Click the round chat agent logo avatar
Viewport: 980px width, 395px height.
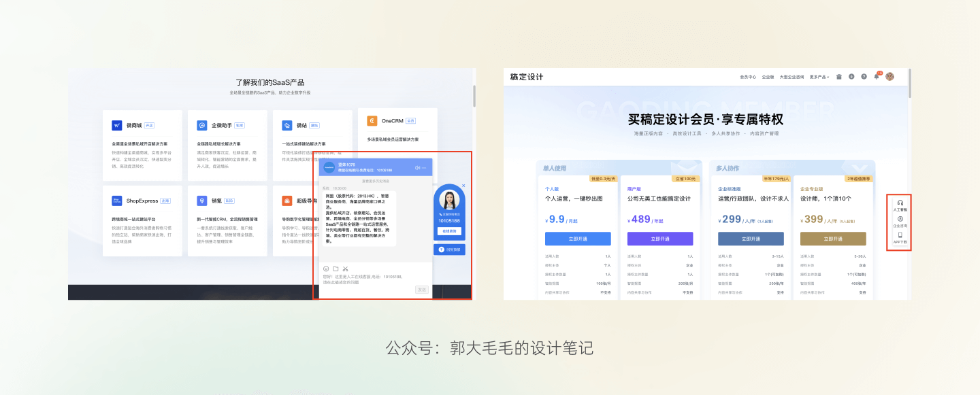[x=329, y=167]
